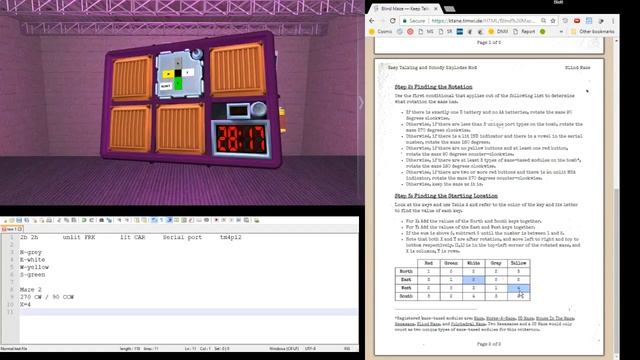Screen dimensions: 640x360
Task: Click the Paste icon in Notepad++ toolbar
Action: (x=73, y=220)
